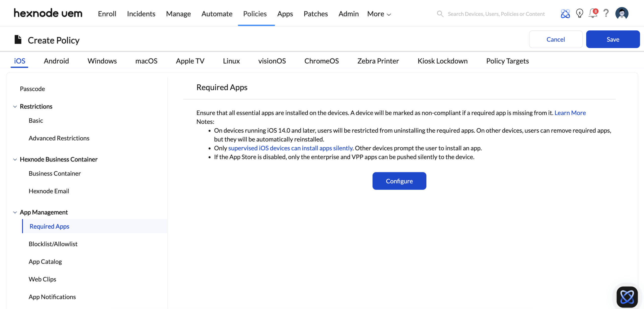This screenshot has width=644, height=309.
Task: Click the Configure button
Action: click(x=399, y=181)
